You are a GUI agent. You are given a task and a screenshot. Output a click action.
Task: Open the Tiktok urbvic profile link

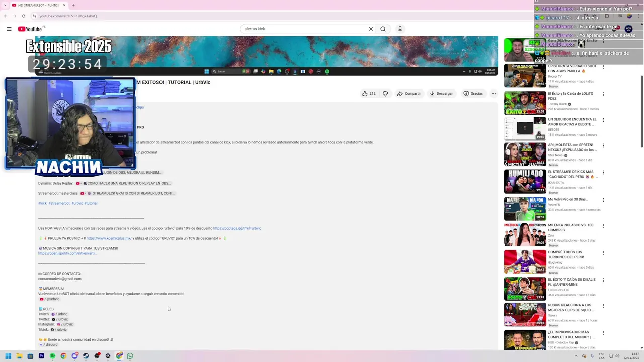point(59,330)
